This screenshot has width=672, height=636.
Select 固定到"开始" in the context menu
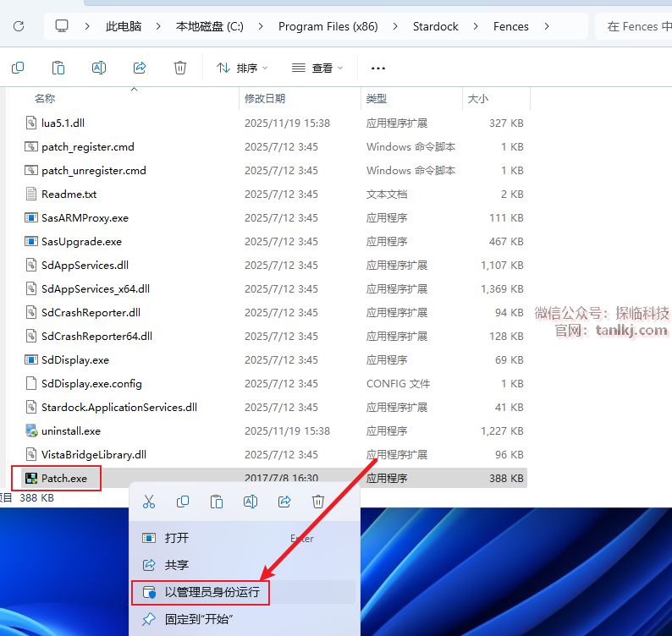(x=198, y=620)
